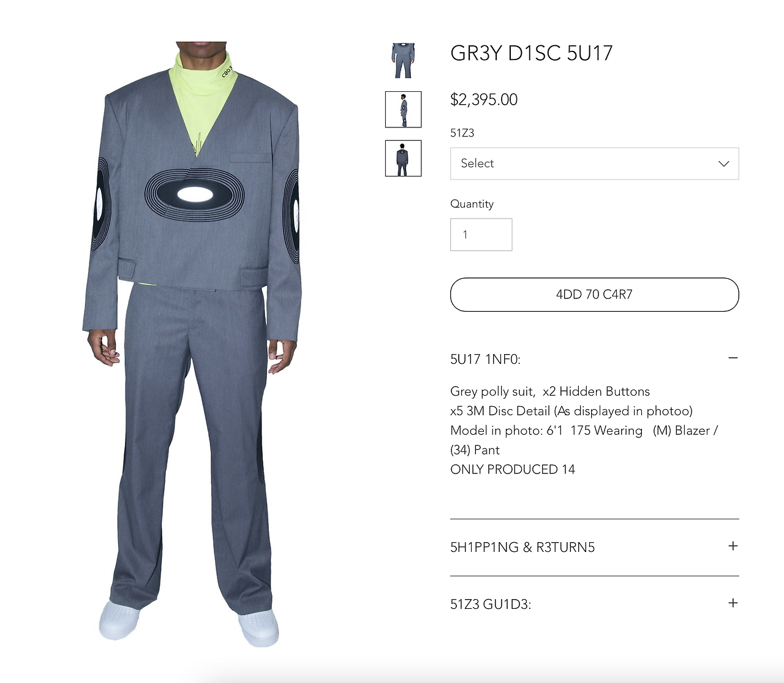
Task: Click the 51Z3 label above the dropdown
Action: pos(462,133)
